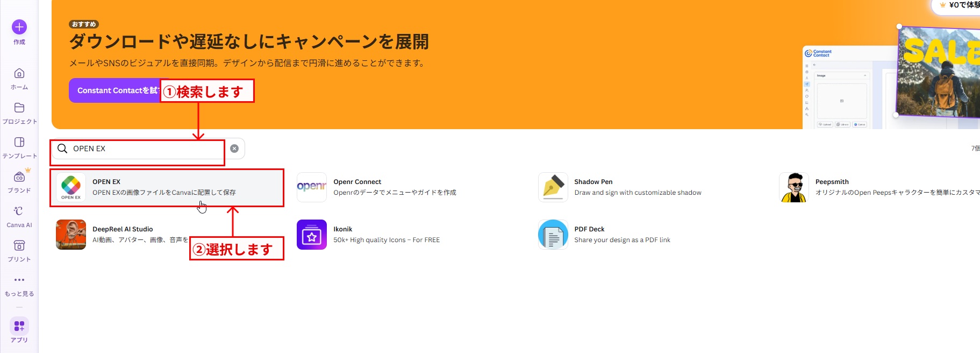
Task: Open the Apps icon in sidebar
Action: 19,326
